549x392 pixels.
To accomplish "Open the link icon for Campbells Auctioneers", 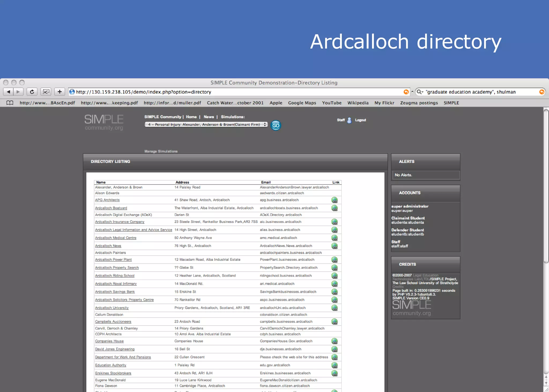I will pos(334,322).
